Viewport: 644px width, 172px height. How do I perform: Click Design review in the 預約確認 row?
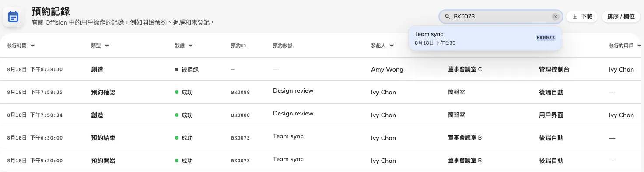tap(293, 90)
